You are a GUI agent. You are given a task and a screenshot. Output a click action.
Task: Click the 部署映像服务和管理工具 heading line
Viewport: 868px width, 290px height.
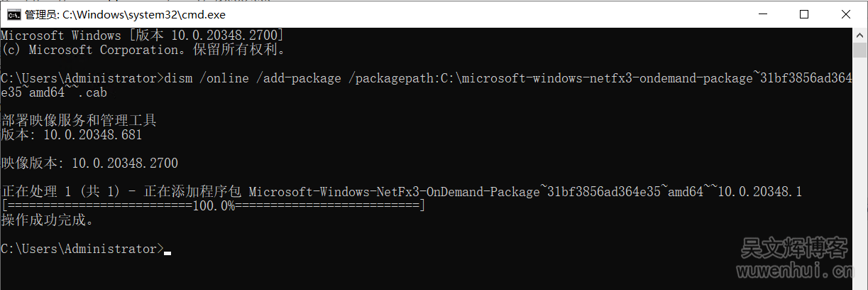point(79,121)
